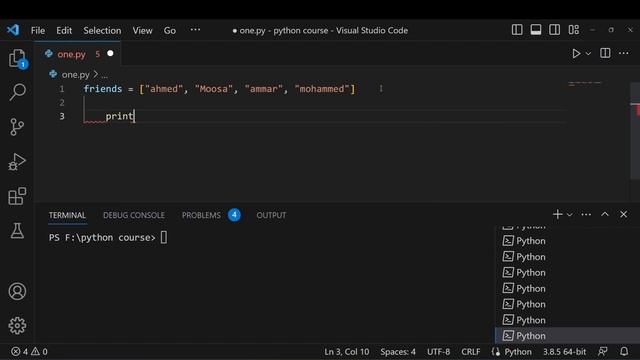Click the "mohammed" string in code
Viewport: 640px width, 360px height.
click(322, 89)
